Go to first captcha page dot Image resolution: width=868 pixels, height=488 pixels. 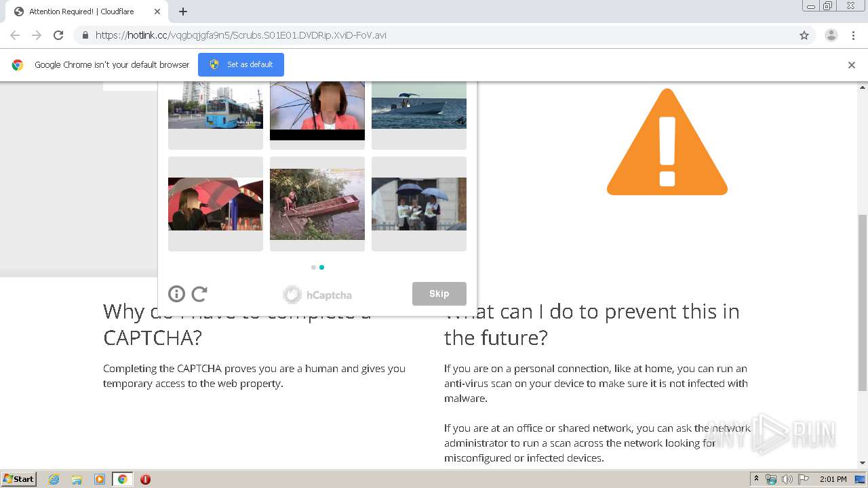[313, 267]
